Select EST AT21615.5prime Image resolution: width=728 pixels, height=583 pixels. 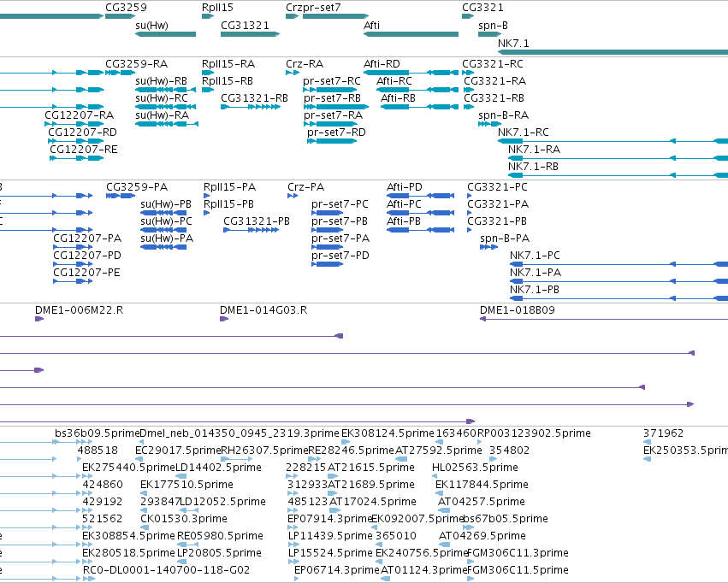click(x=333, y=476)
